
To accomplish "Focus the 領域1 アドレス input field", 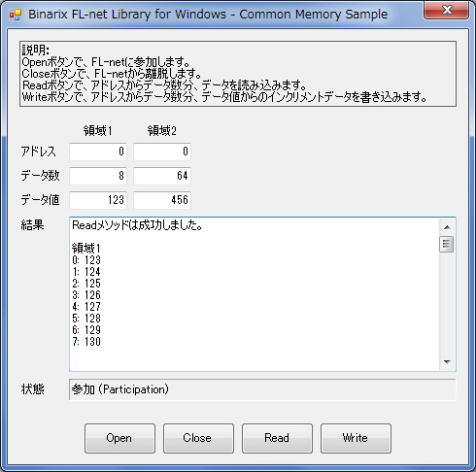I will pyautogui.click(x=98, y=152).
